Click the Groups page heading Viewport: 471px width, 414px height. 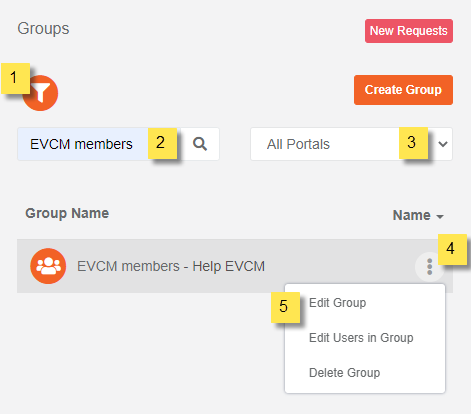click(x=43, y=29)
